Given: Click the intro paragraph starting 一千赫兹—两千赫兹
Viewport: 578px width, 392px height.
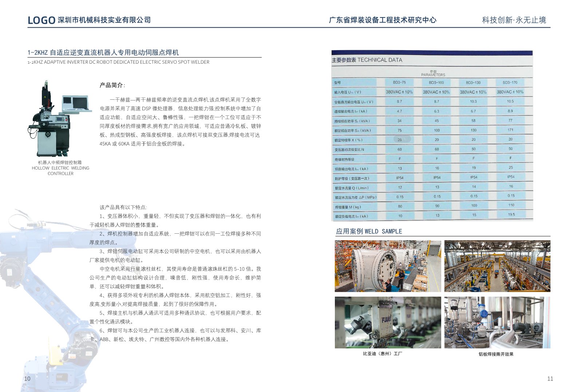Looking at the screenshot, I should coord(180,122).
